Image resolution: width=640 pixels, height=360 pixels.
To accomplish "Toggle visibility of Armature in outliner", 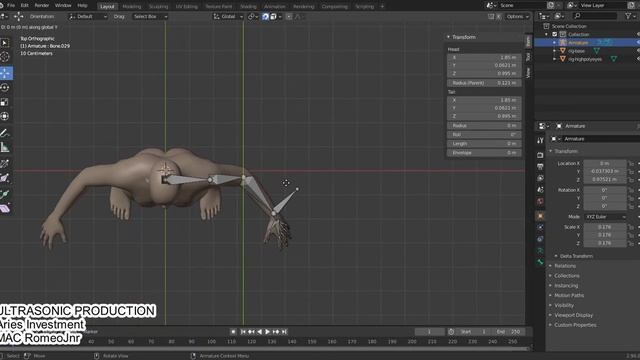I will (x=638, y=42).
